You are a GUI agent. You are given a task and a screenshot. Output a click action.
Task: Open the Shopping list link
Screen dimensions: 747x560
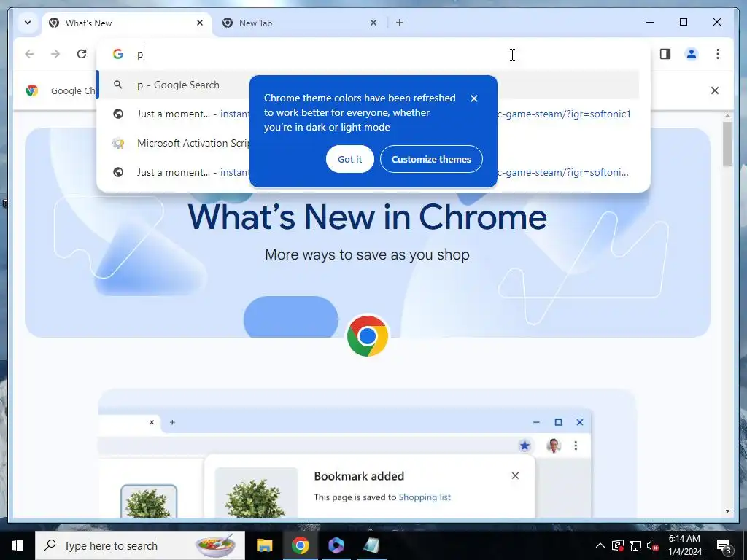pos(425,497)
